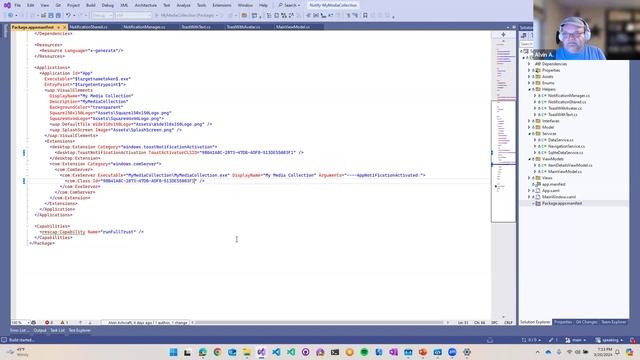
Task: Expand the Enums folder
Action: (x=529, y=83)
